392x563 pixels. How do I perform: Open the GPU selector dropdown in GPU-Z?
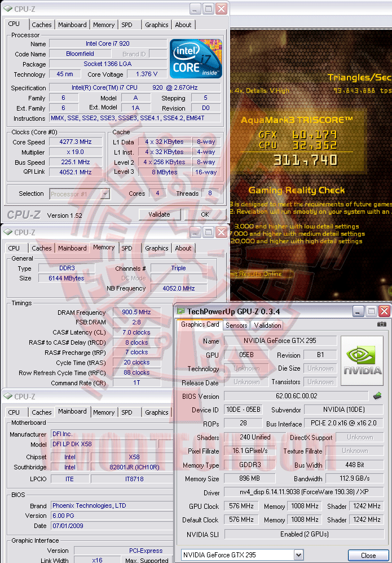coord(298,555)
